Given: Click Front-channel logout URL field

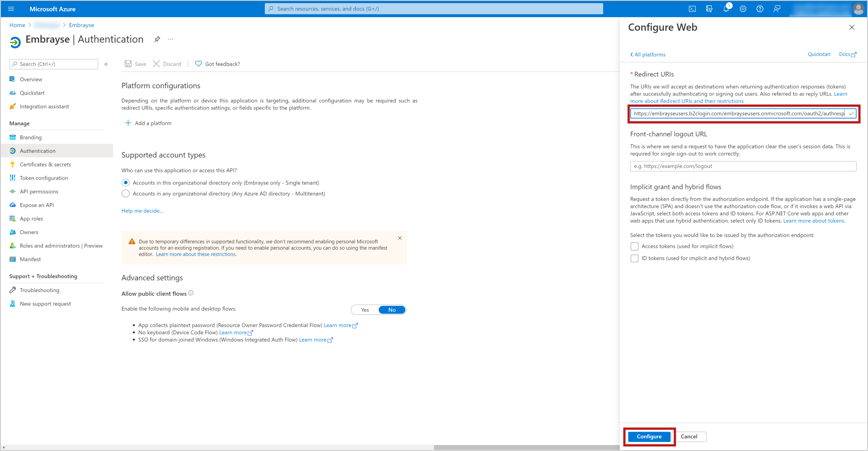Looking at the screenshot, I should pos(743,166).
